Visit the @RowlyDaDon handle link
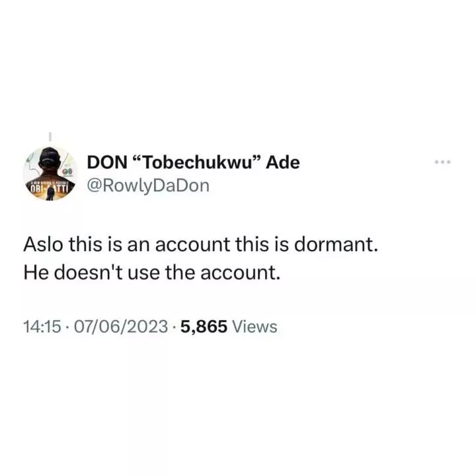Screen dimensions: 476x476 click(148, 186)
